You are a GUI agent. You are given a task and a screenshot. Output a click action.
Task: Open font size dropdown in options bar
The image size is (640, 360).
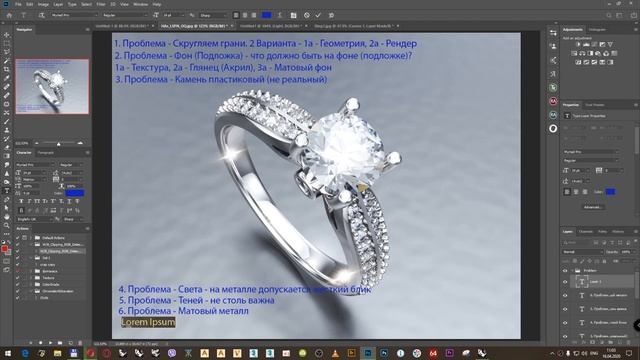pos(173,15)
